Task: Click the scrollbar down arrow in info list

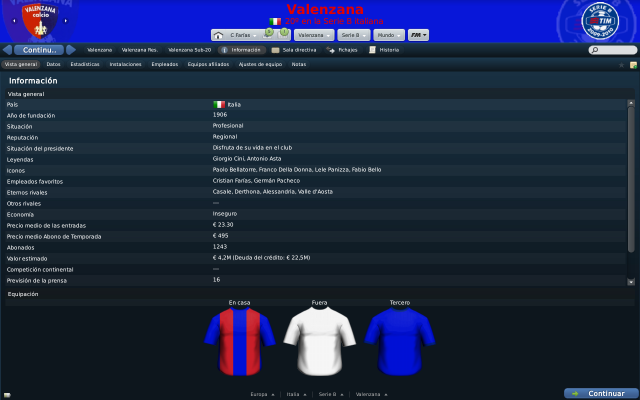Action: [x=631, y=282]
